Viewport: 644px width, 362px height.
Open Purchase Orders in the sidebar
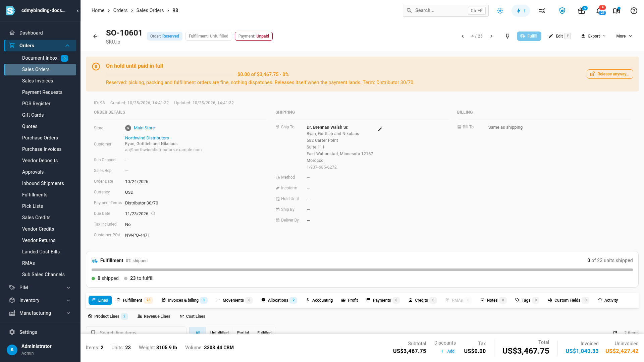tap(40, 138)
